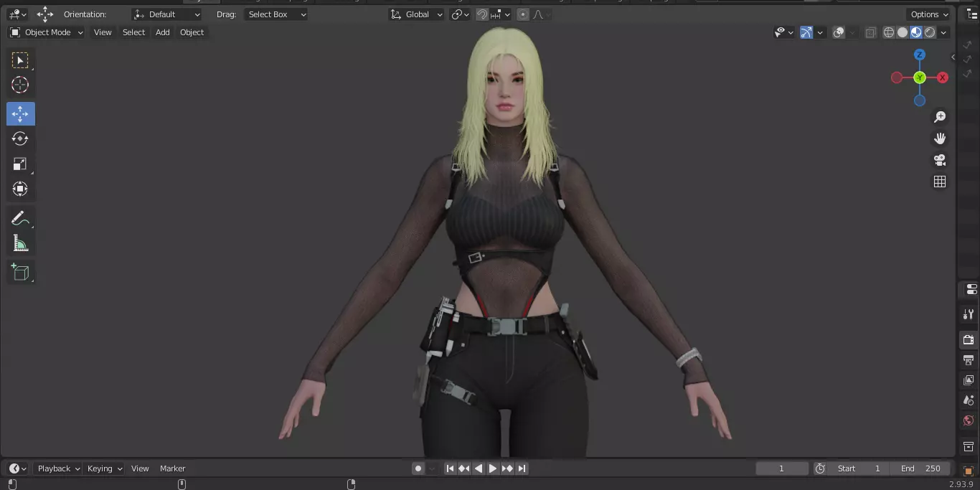
Task: Select the Measure tool
Action: coord(20,244)
